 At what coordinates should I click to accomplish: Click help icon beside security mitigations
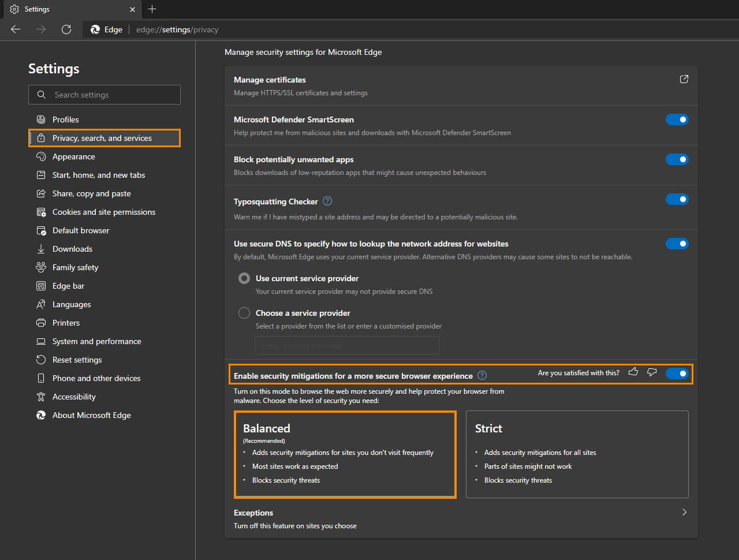pos(482,375)
